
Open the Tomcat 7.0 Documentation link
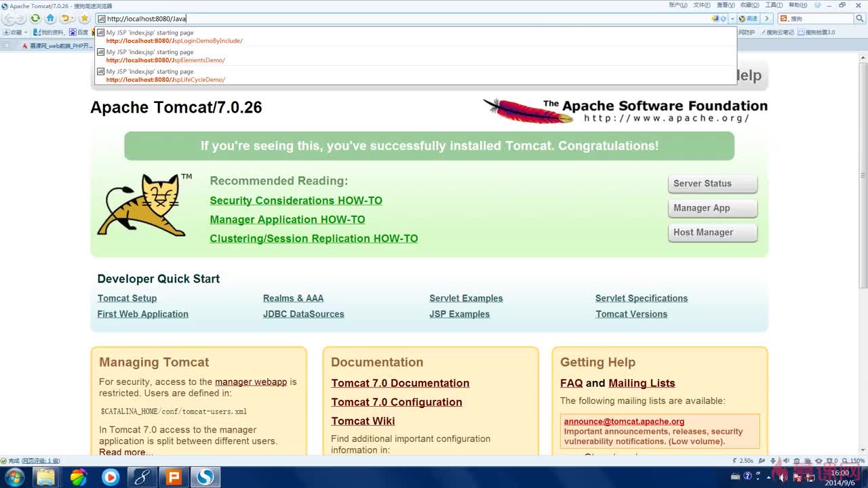(400, 383)
